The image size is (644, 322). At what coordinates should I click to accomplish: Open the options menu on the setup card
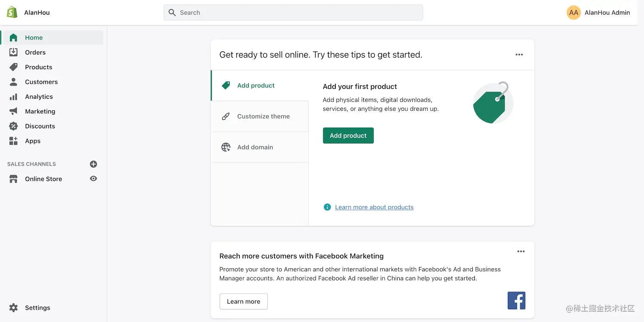click(519, 55)
